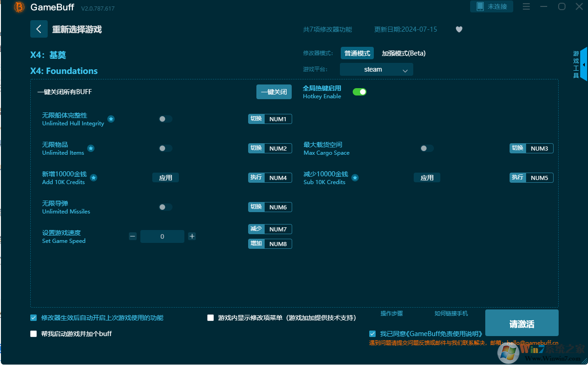The image size is (588, 365).
Task: Toggle the 无限导弹 Unlimited Missiles switch
Action: click(x=165, y=207)
